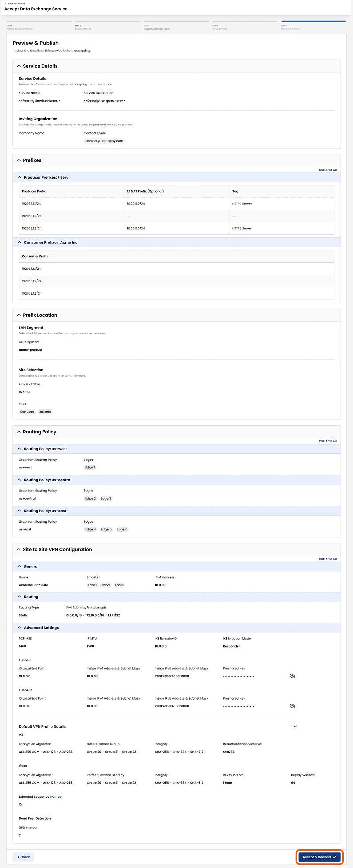Collapse Routing Policy: us-west panel
The image size is (353, 868).
pyautogui.click(x=20, y=449)
